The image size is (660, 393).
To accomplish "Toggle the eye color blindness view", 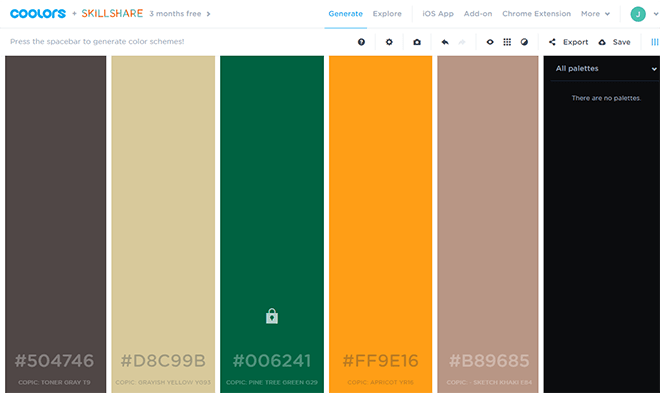I will click(x=490, y=42).
